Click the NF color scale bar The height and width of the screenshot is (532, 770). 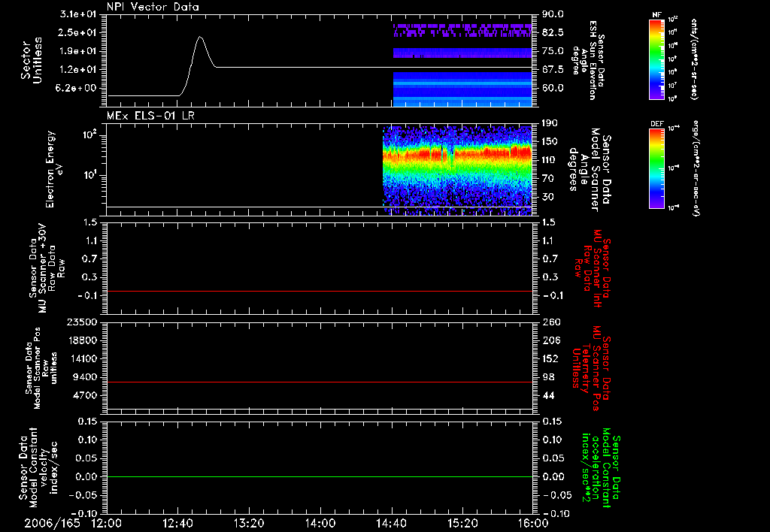(656, 59)
